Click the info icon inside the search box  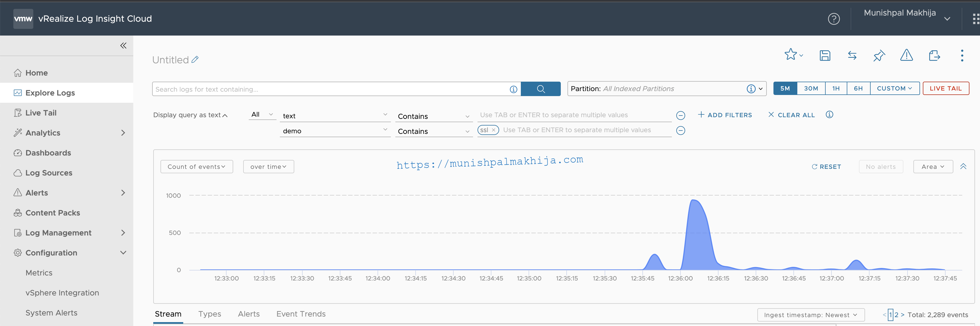[x=513, y=89]
